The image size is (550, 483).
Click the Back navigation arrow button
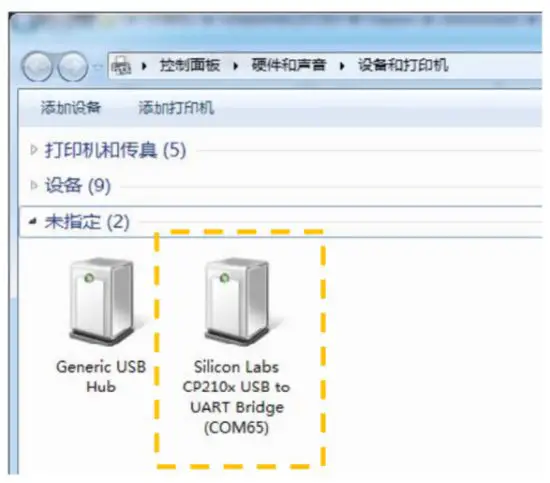tap(38, 66)
